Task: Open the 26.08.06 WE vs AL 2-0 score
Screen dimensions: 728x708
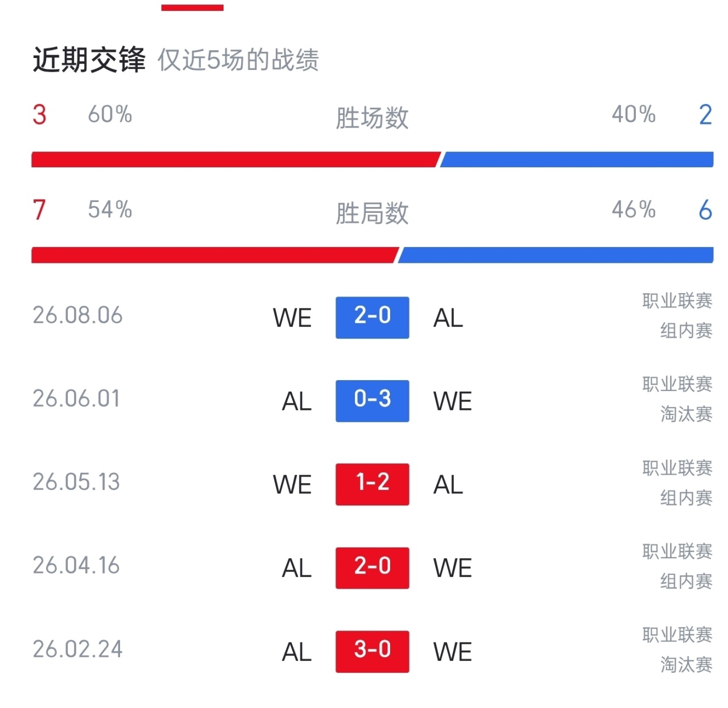Action: (x=372, y=318)
